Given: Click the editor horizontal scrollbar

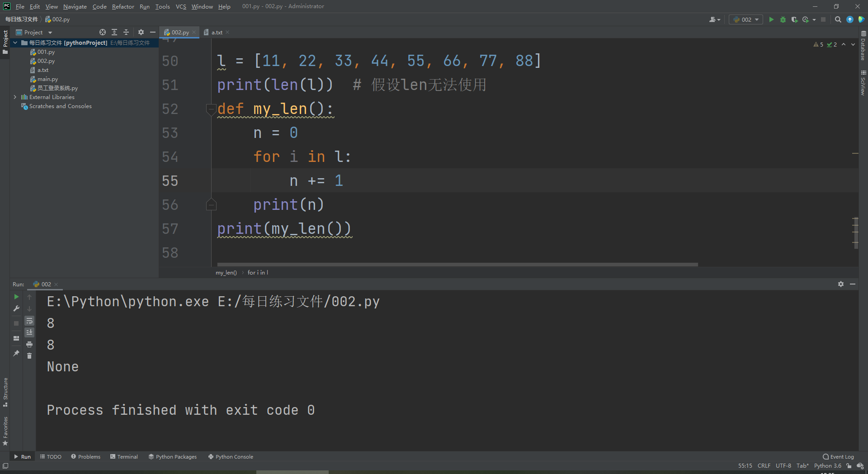Looking at the screenshot, I should pos(458,265).
